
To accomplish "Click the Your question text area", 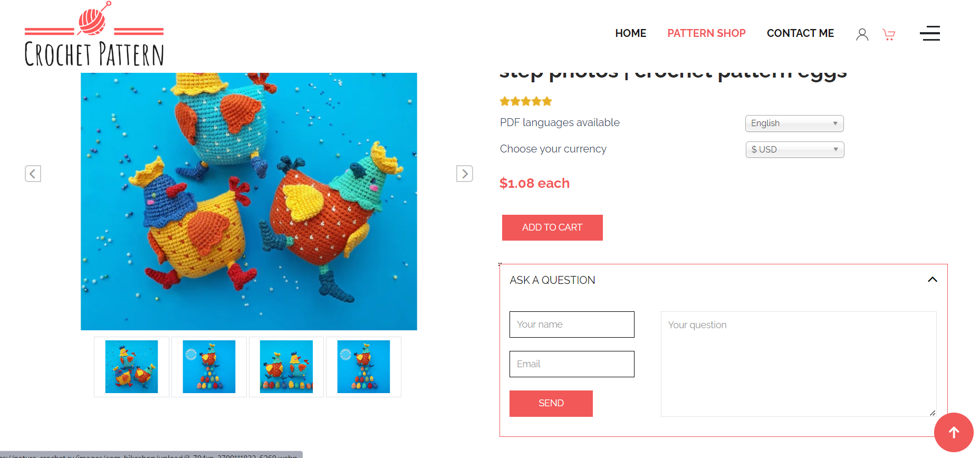I will [x=799, y=364].
